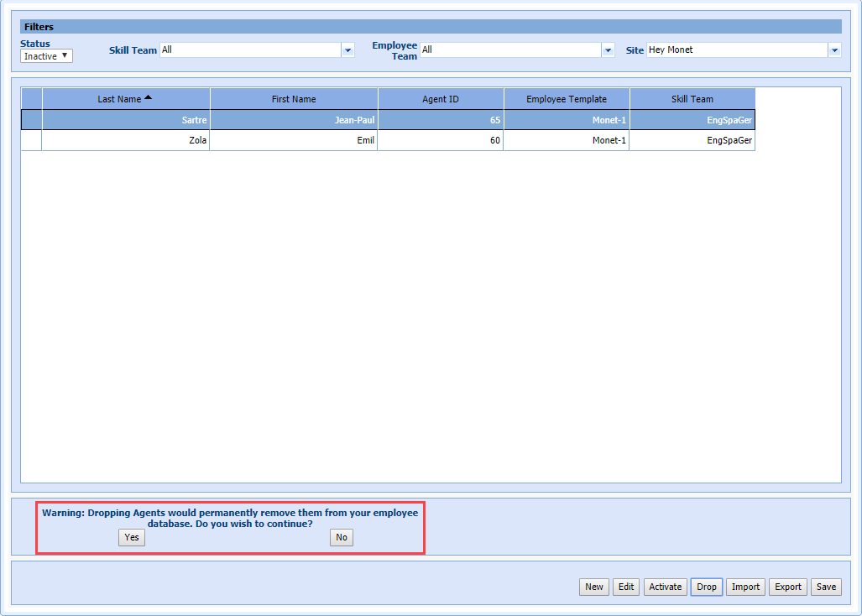Click the Agent ID column header

(x=440, y=99)
